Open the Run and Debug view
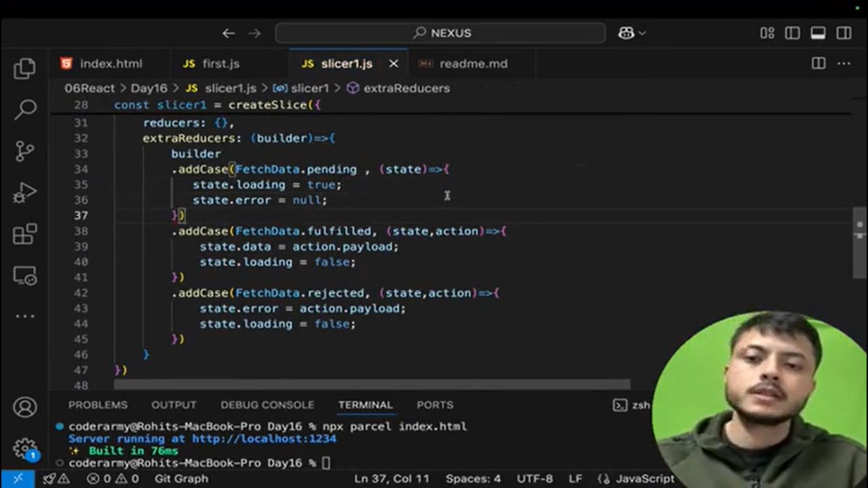The height and width of the screenshot is (488, 868). coord(25,192)
